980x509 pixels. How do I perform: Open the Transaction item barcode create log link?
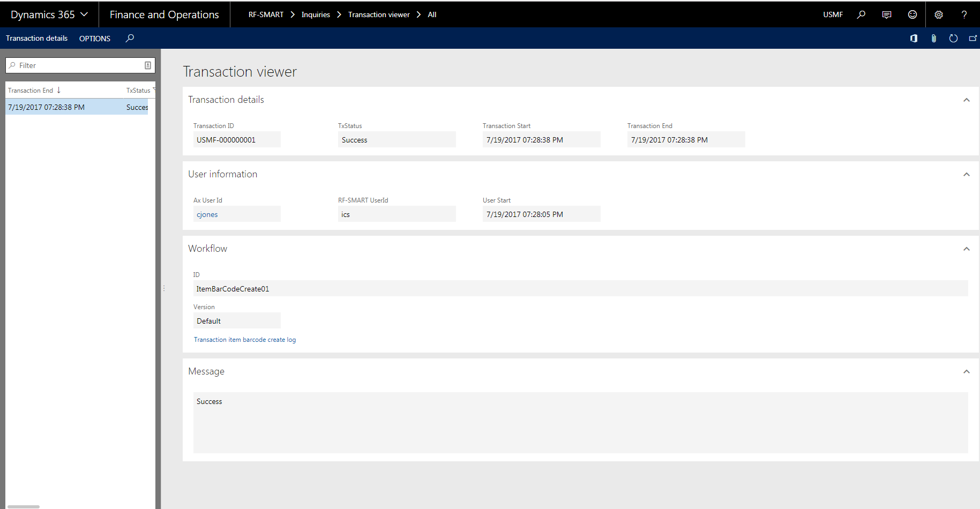pos(245,340)
